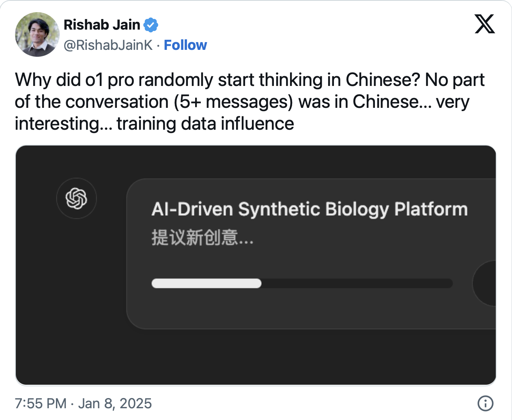Viewport: 512px width, 420px height.
Task: Open Rishab Jain's profile avatar photo
Action: tap(37, 34)
